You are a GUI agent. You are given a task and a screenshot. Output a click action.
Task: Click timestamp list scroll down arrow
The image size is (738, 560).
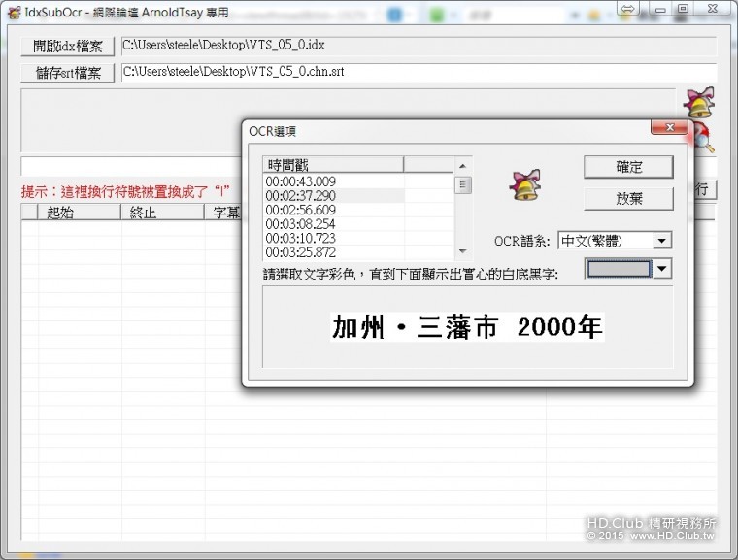(462, 251)
